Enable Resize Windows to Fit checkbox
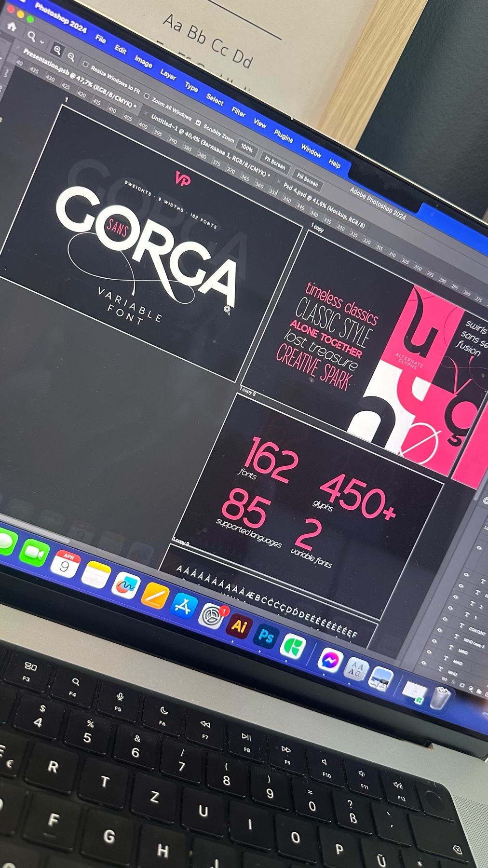The width and height of the screenshot is (488, 868). [85, 64]
